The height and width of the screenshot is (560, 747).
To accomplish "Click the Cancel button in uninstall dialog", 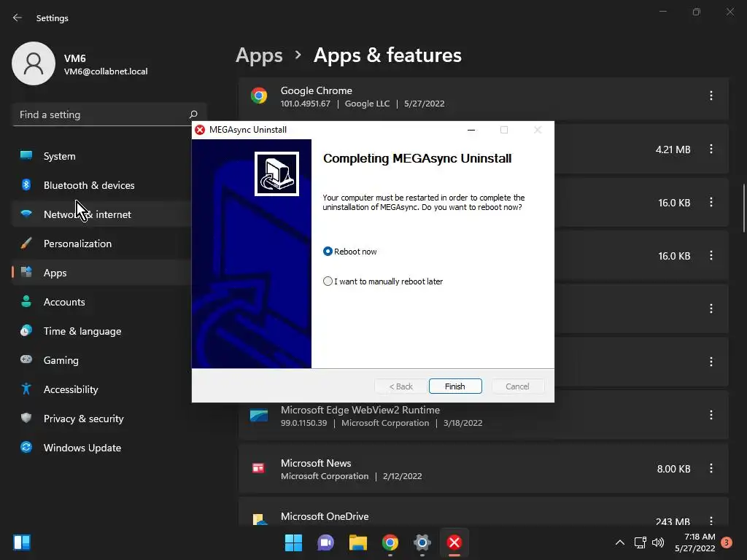I will click(517, 386).
